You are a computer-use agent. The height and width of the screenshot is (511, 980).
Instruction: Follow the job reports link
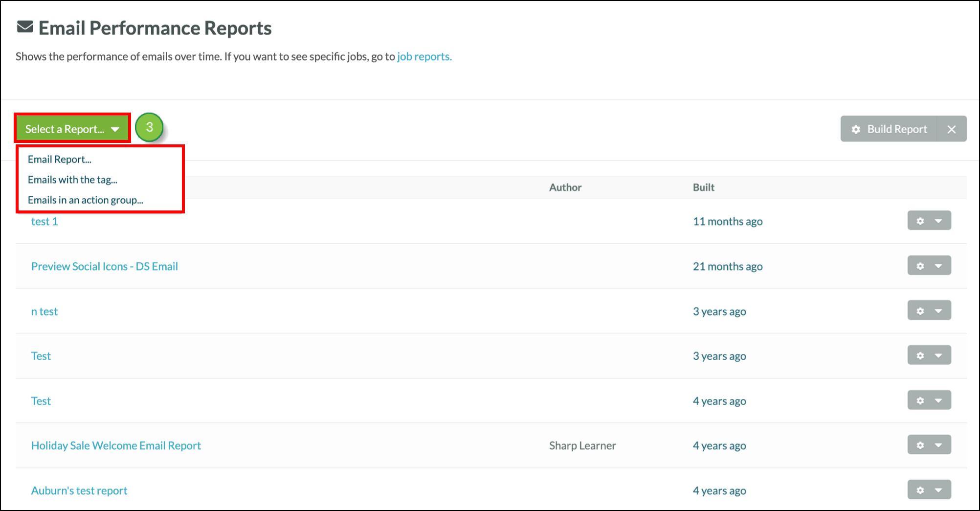pyautogui.click(x=424, y=57)
